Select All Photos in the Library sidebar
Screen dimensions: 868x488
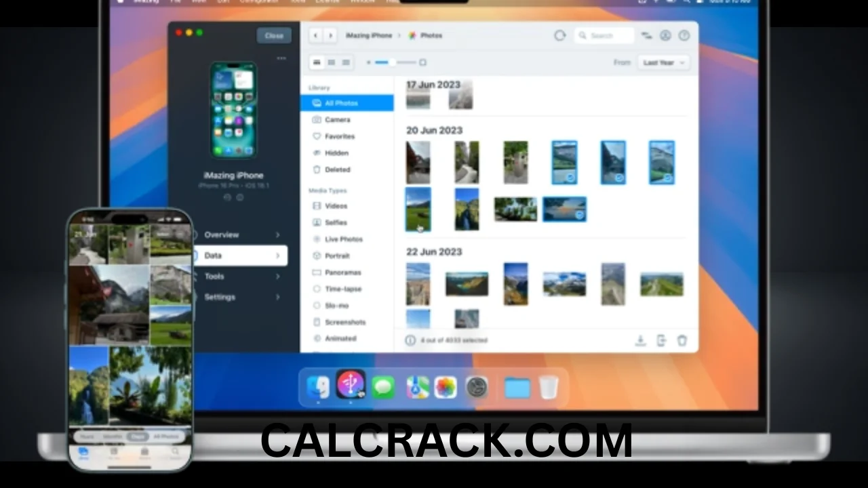point(347,103)
